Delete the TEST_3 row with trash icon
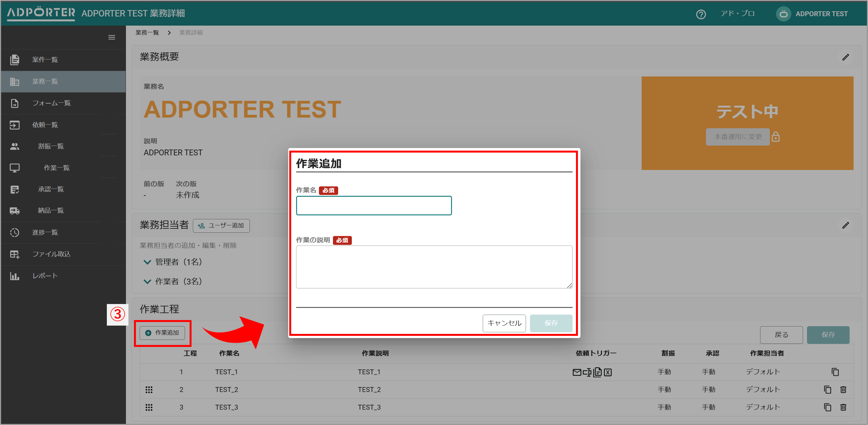 click(x=843, y=407)
